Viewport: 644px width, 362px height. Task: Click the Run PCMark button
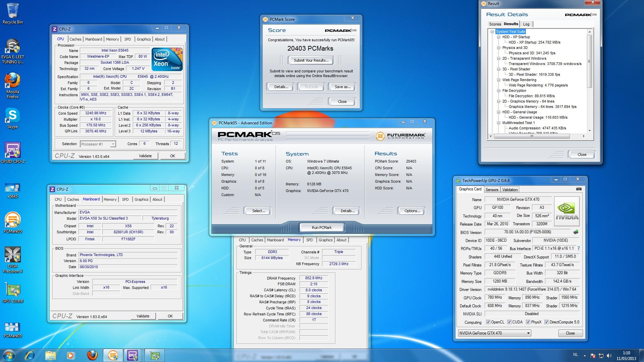click(322, 228)
